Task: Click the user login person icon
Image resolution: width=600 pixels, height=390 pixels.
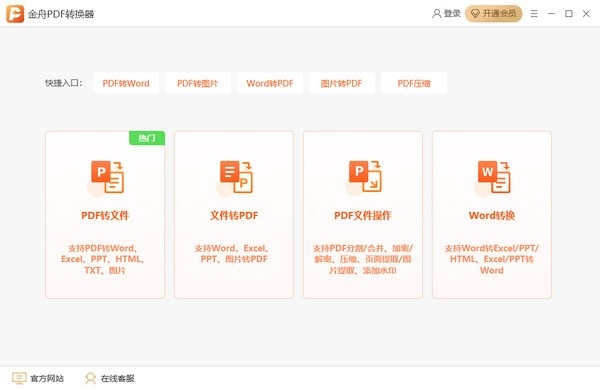Action: [x=437, y=14]
